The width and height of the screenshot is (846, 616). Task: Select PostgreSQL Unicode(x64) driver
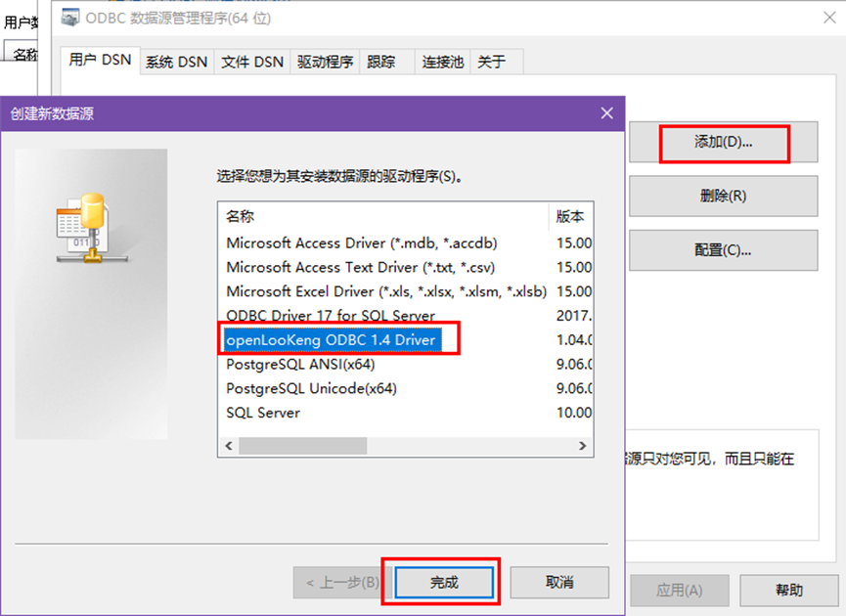311,389
